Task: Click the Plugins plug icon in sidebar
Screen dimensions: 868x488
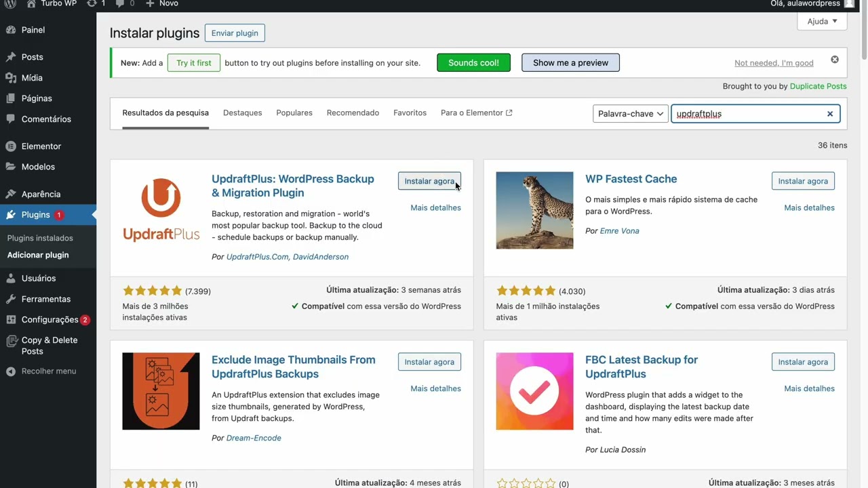Action: (x=10, y=215)
